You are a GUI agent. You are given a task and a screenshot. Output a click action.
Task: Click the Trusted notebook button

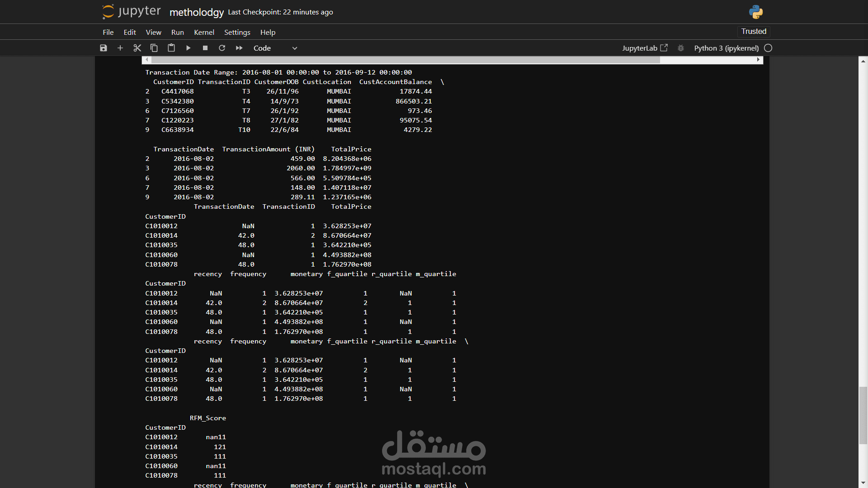tap(754, 31)
